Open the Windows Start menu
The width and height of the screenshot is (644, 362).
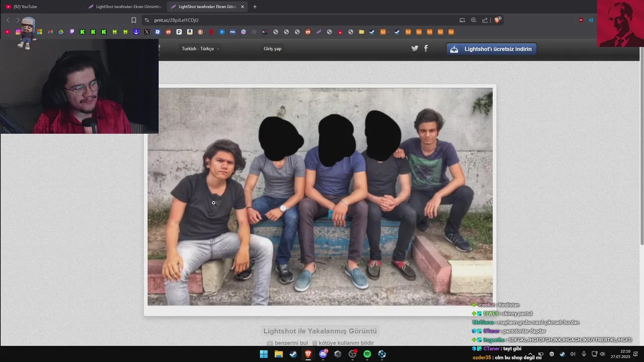(x=264, y=354)
